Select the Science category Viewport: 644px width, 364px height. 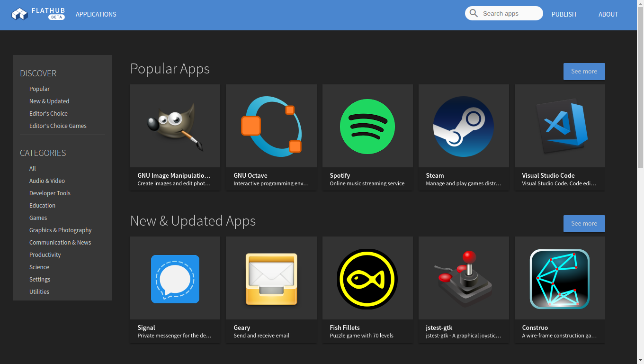pos(39,267)
